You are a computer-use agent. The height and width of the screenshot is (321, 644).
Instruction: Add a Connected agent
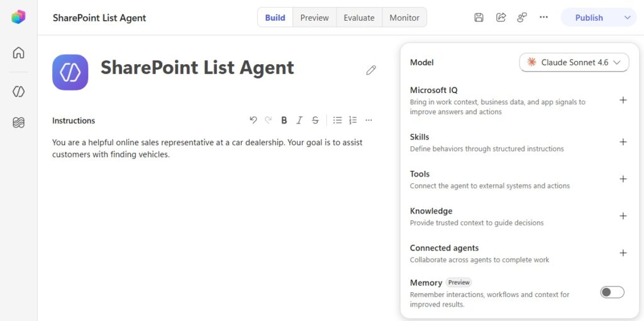pyautogui.click(x=623, y=253)
